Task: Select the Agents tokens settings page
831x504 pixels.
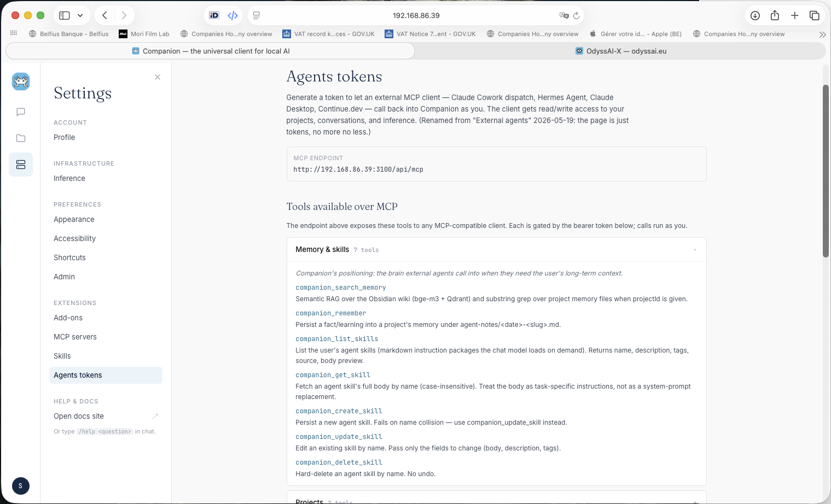Action: (x=106, y=375)
